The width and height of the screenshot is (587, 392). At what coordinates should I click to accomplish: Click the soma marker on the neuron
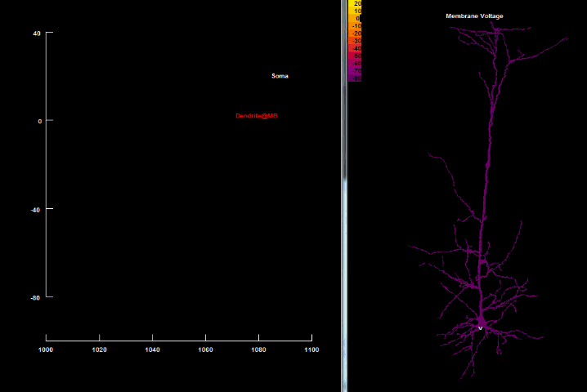pyautogui.click(x=481, y=327)
